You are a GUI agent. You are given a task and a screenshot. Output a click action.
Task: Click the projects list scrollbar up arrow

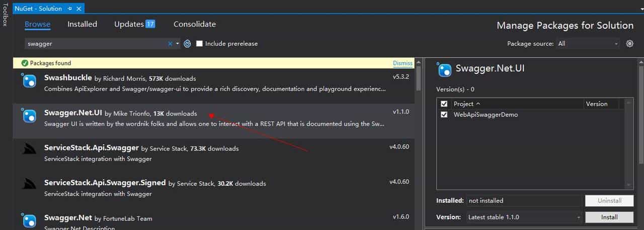coord(628,102)
